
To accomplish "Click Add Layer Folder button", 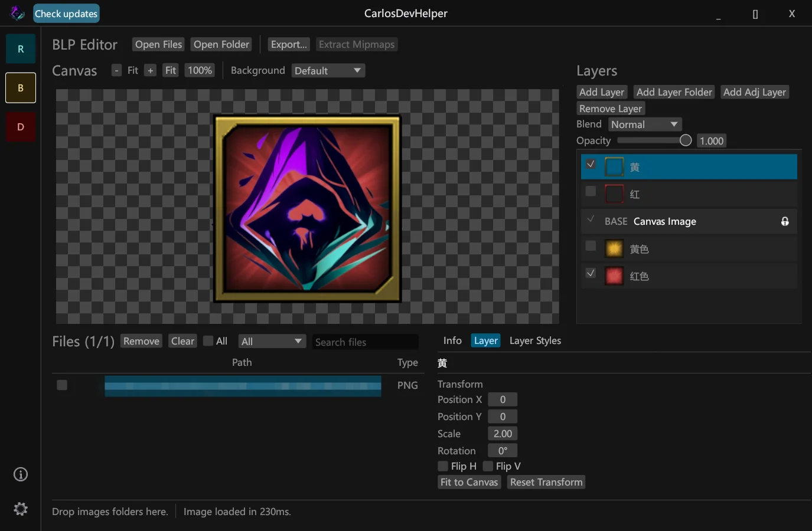I will pyautogui.click(x=674, y=92).
